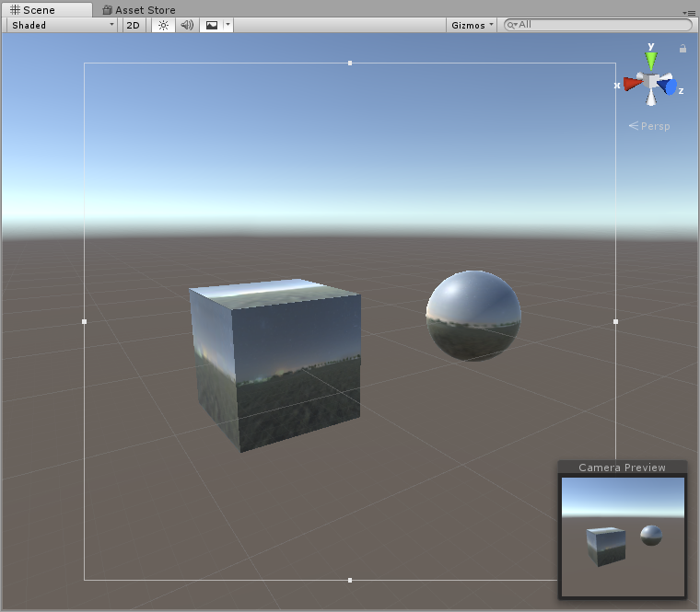Open the panel options menu icon
The height and width of the screenshot is (612, 700).
pos(688,13)
